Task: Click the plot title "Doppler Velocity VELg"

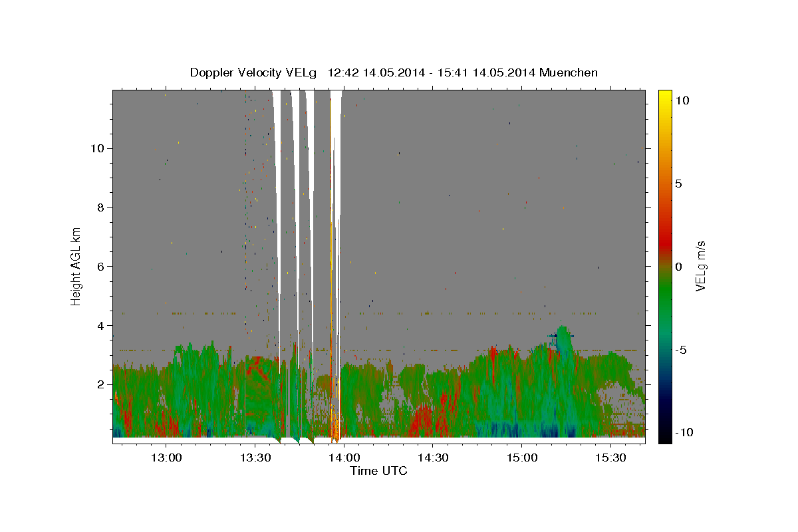Action: 253,72
